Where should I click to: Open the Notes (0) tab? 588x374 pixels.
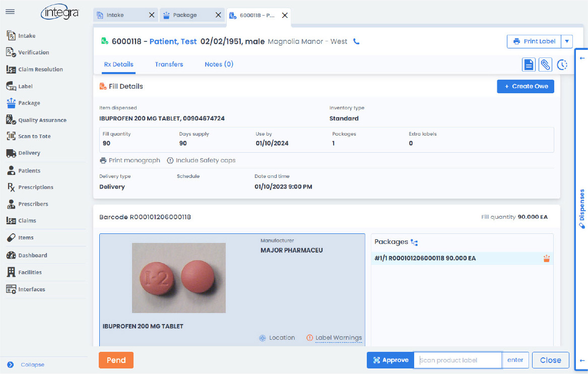[x=219, y=65]
